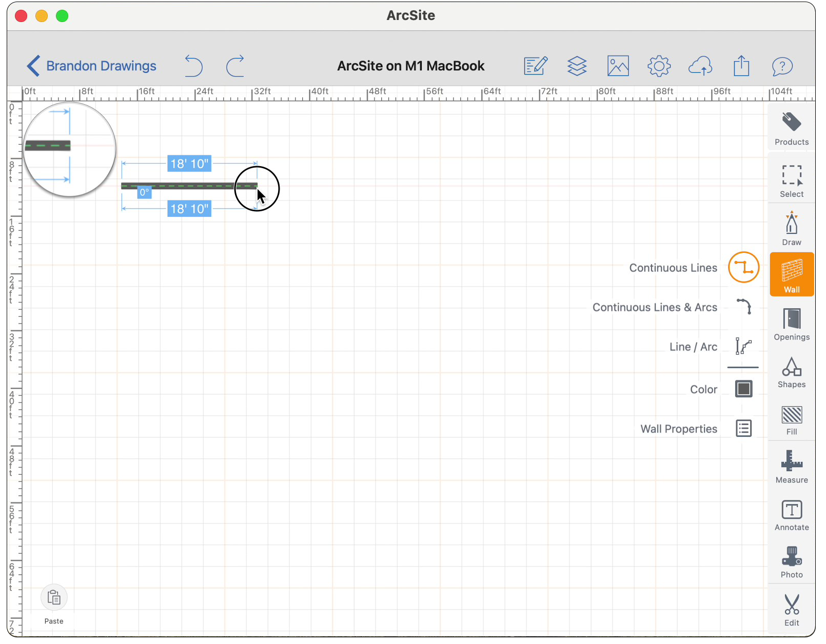Open the Products tool
Screen dimensions: 826x644
point(792,129)
